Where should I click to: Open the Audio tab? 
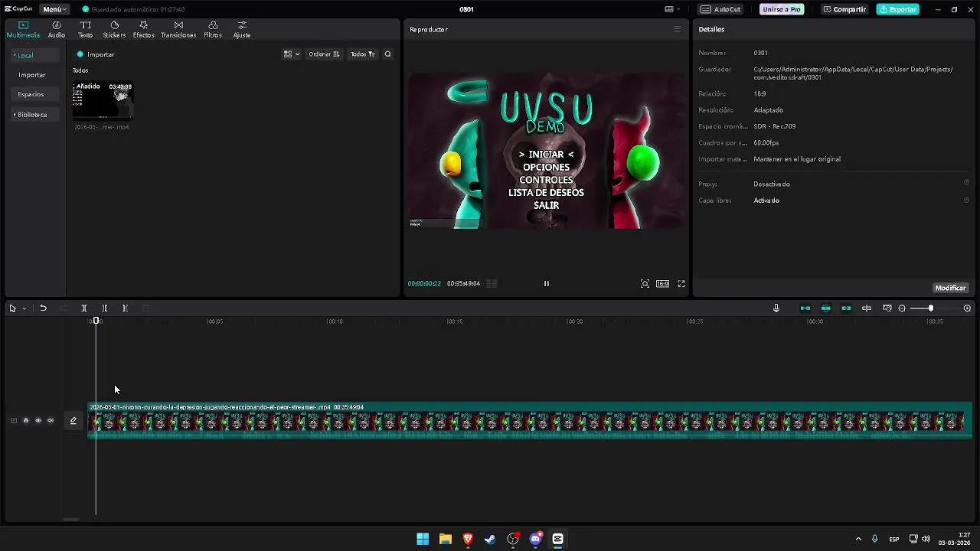point(57,30)
